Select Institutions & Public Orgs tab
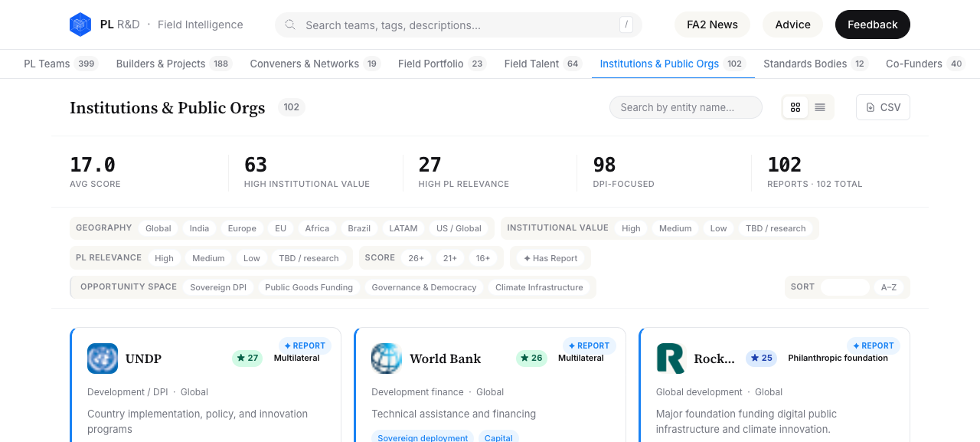The image size is (980, 442). click(x=672, y=64)
